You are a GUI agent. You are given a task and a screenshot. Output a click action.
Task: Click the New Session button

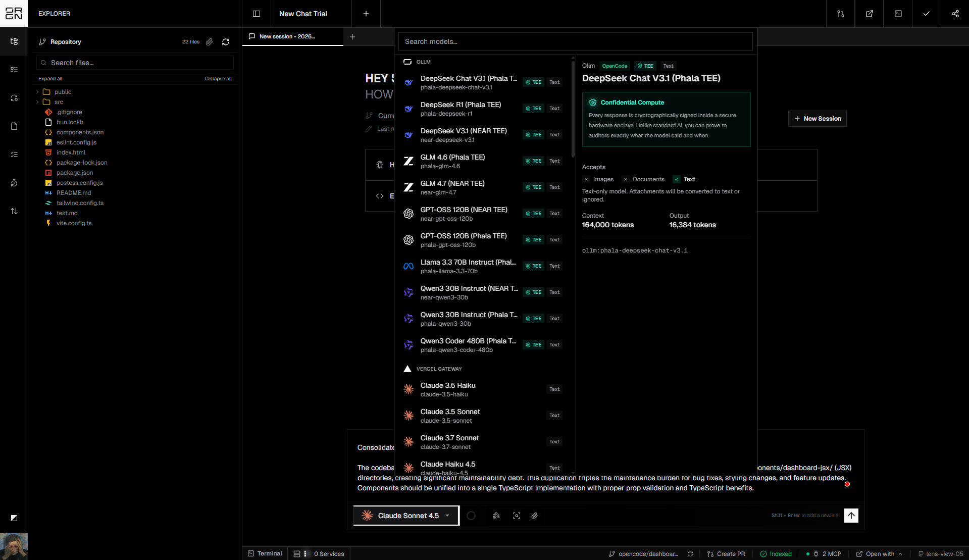[817, 119]
